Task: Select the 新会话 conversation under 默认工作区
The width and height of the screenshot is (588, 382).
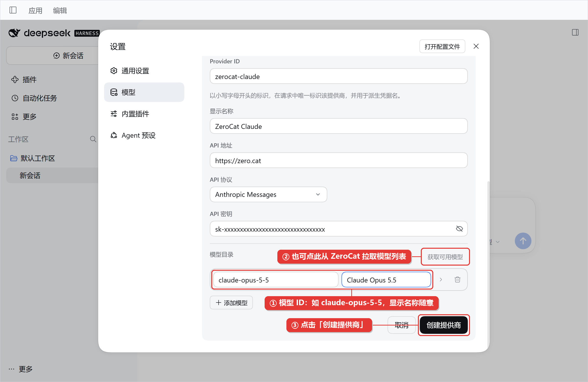Action: click(52, 175)
